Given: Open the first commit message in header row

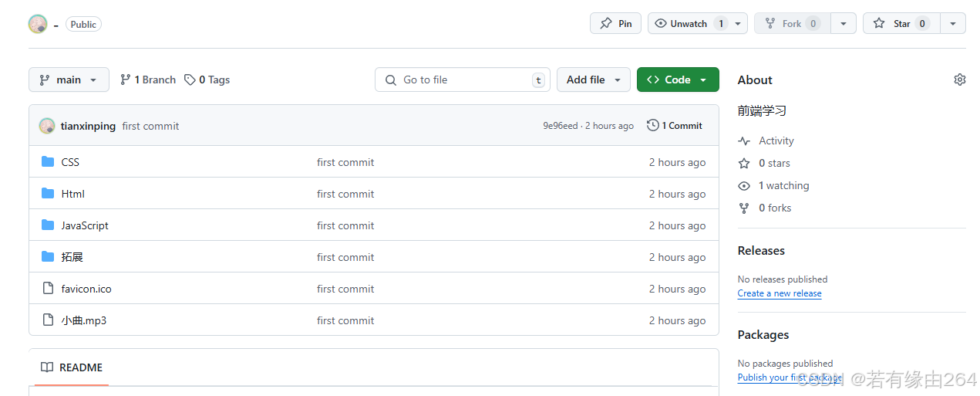Looking at the screenshot, I should (150, 126).
